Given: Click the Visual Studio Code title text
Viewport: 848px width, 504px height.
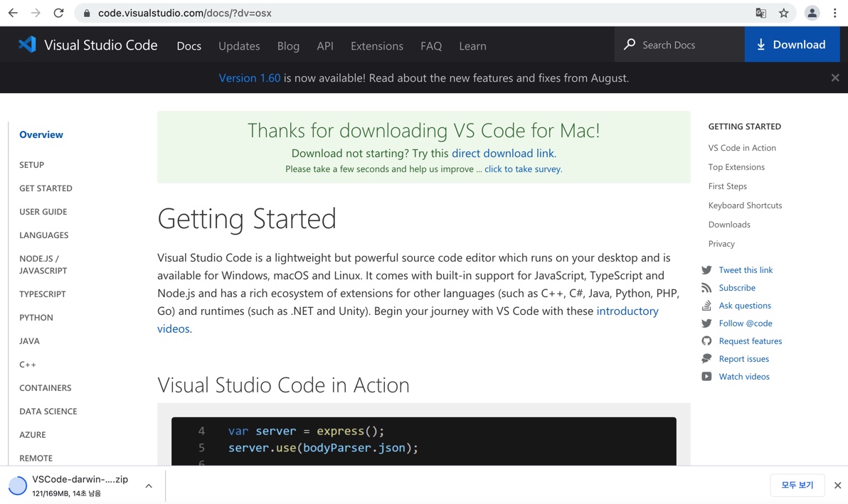Looking at the screenshot, I should [x=100, y=45].
